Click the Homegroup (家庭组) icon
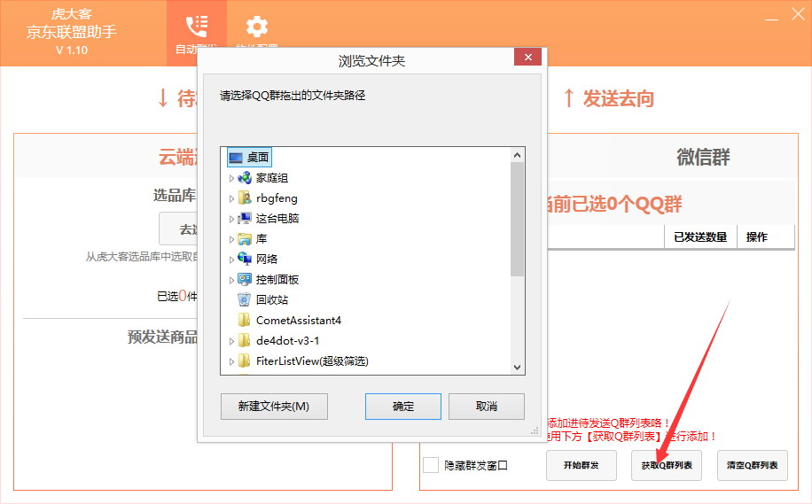Viewport: 812px width, 504px height. coord(245,177)
